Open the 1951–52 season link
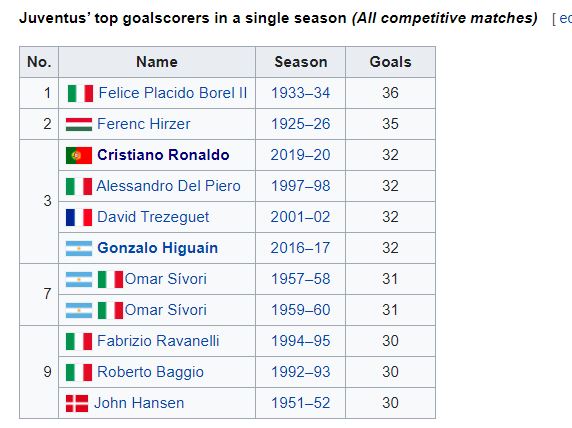572x428 pixels. tap(301, 403)
